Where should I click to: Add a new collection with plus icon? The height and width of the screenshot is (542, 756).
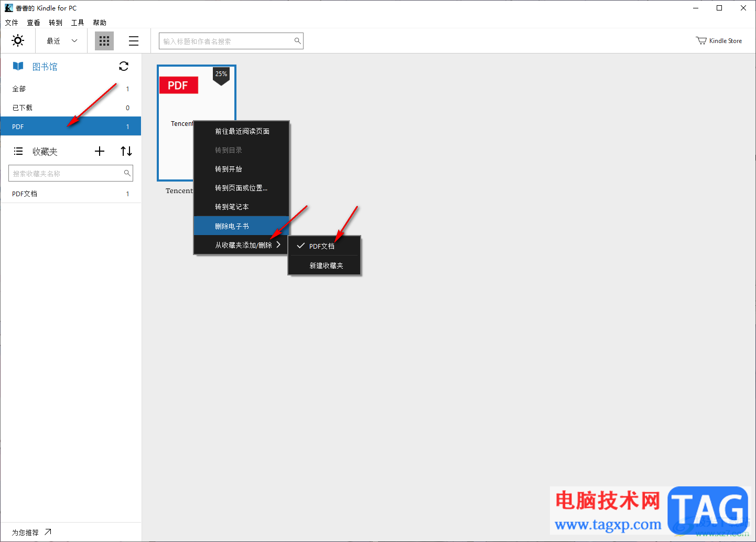pos(100,151)
